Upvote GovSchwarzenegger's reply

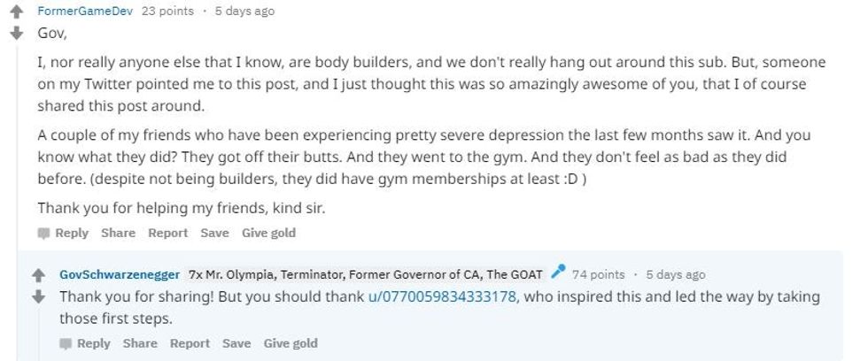[x=38, y=274]
